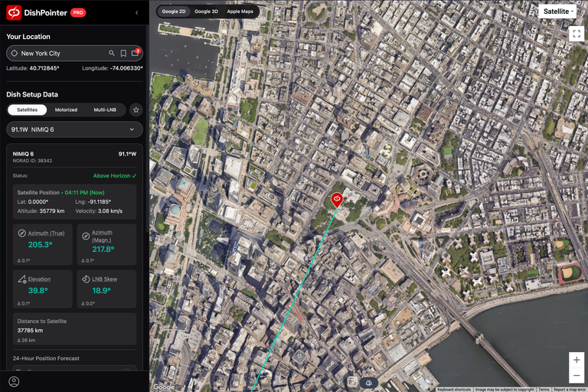Click the 18.9° LNB skew value

tap(101, 290)
